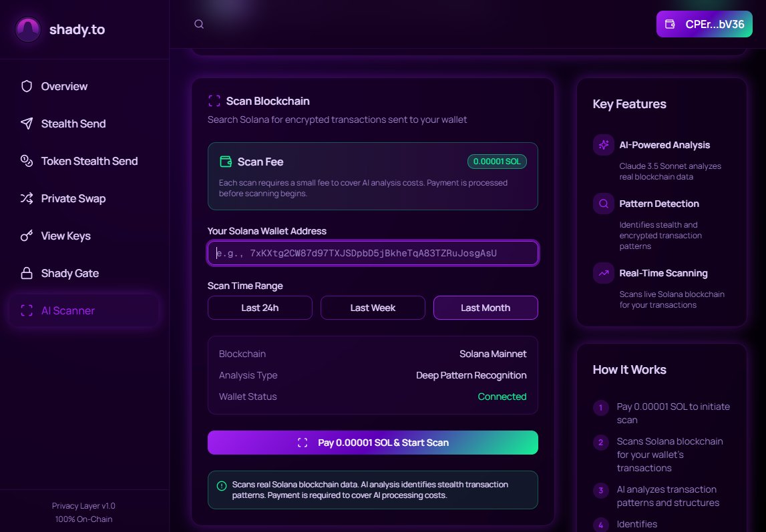Click the AI Scanner sidebar scan icon
Screen dimensions: 766x532
[x=27, y=310]
